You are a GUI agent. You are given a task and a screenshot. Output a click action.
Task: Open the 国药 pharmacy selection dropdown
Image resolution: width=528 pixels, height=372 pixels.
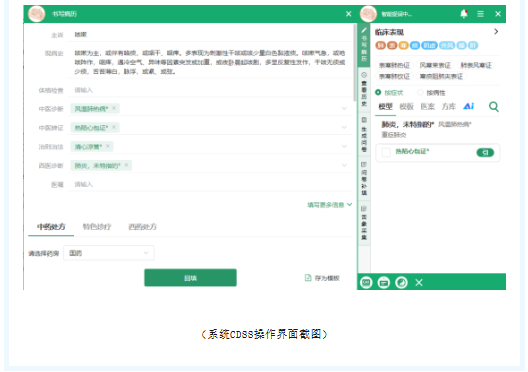coord(109,253)
